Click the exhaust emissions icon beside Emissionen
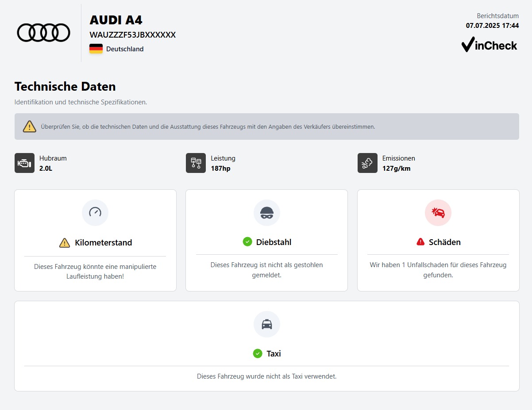Viewport: 532px width, 410px height. (x=367, y=163)
